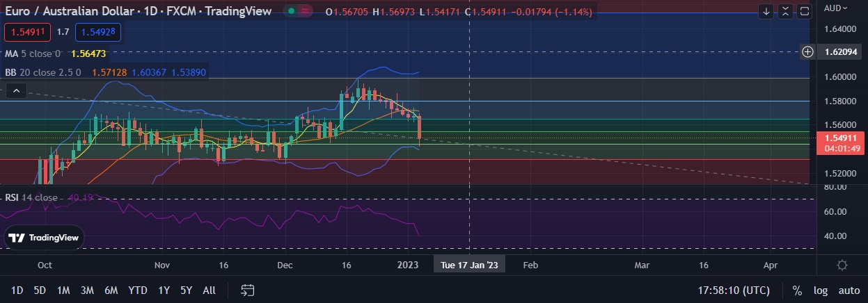Maximize the chart pane with the square icon
Image resolution: width=868 pixels, height=303 pixels.
[x=805, y=11]
